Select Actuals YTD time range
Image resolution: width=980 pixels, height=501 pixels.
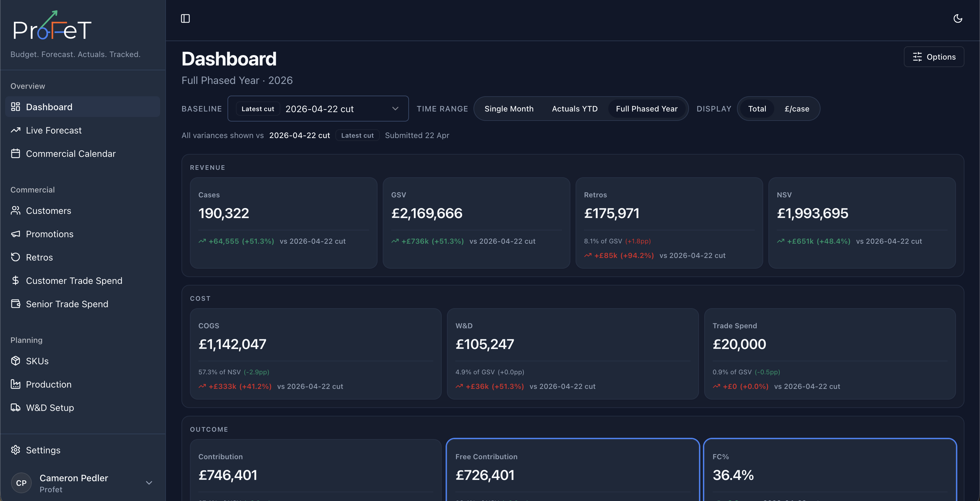575,109
